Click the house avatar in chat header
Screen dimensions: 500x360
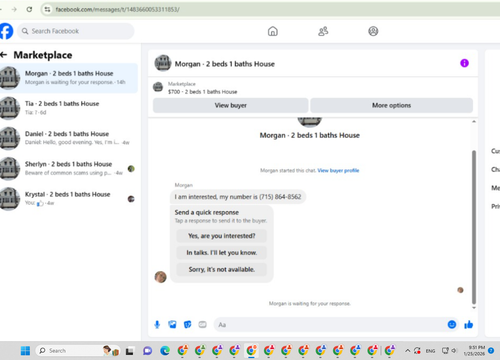click(163, 63)
